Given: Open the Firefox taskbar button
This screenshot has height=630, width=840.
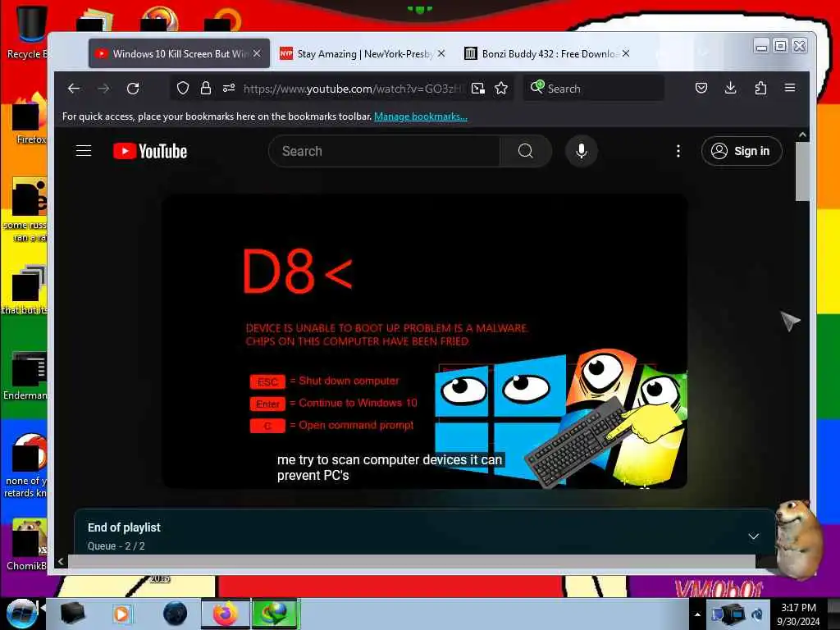Looking at the screenshot, I should click(226, 614).
